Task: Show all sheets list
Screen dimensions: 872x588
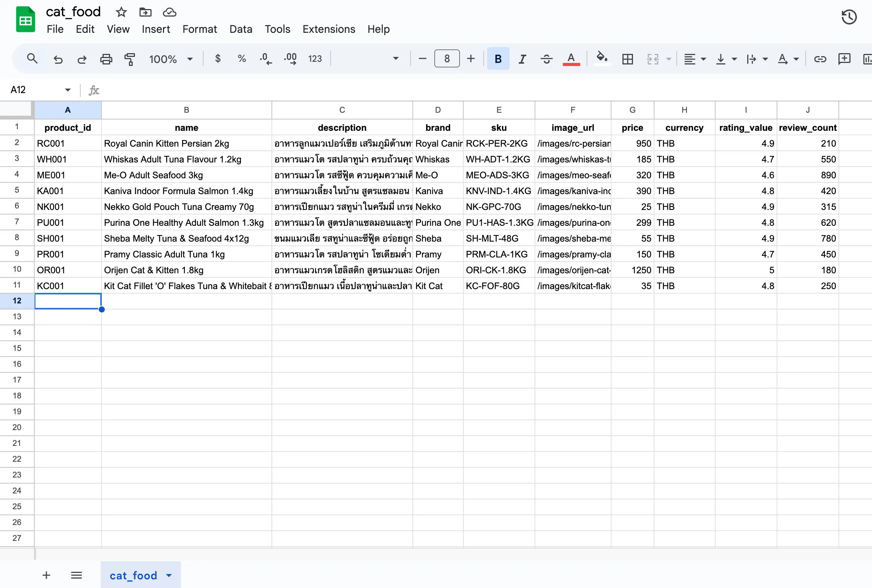Action: (x=77, y=575)
